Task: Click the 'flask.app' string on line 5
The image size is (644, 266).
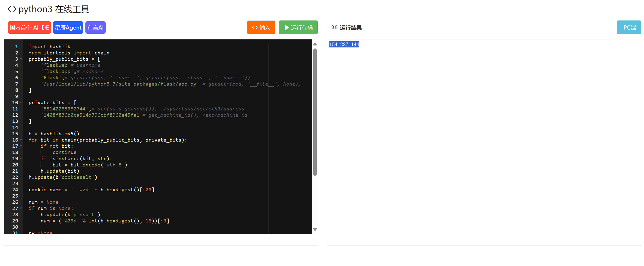Action: pos(57,72)
